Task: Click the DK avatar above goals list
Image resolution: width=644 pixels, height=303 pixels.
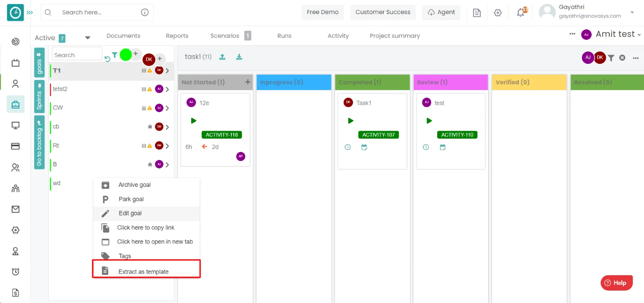Action: click(149, 59)
